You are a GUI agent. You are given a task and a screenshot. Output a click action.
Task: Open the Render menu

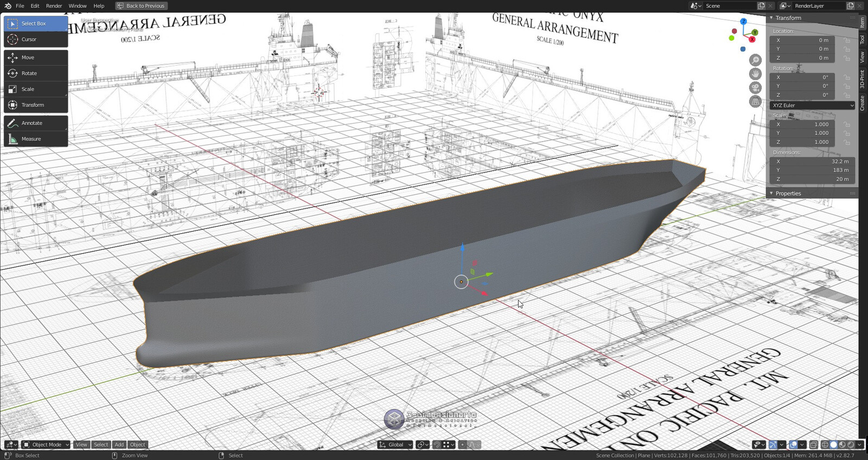(54, 6)
